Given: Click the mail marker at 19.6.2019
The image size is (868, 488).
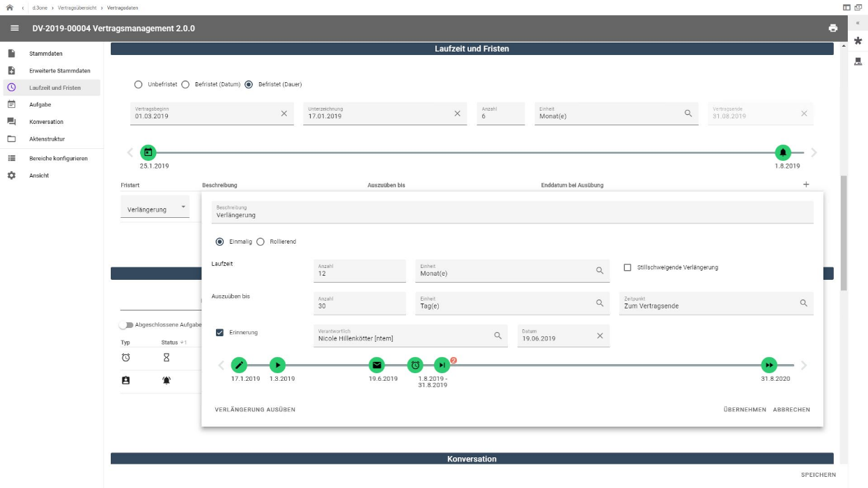Looking at the screenshot, I should 377,365.
